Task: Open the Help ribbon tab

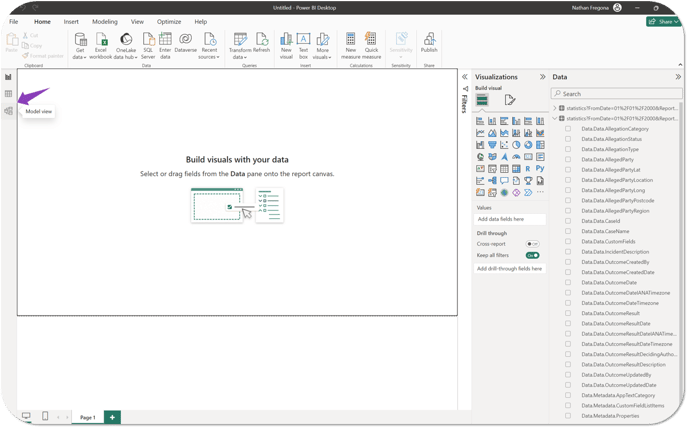Action: 201,22
